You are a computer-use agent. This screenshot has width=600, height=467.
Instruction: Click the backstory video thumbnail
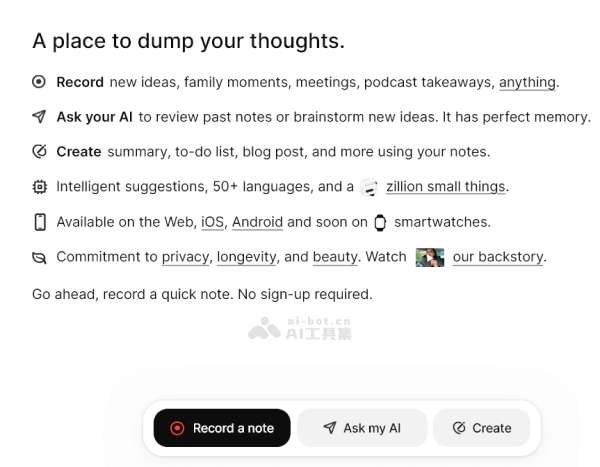[430, 257]
